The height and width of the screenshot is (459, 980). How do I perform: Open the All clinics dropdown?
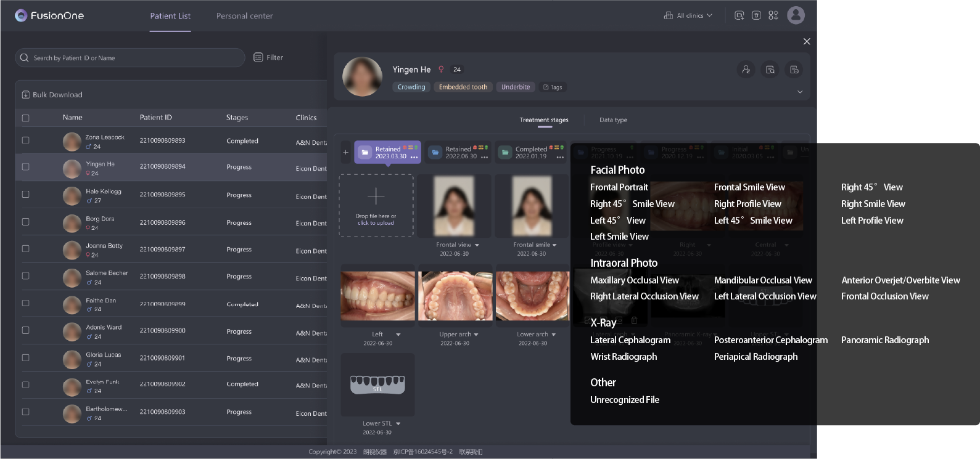pos(688,15)
